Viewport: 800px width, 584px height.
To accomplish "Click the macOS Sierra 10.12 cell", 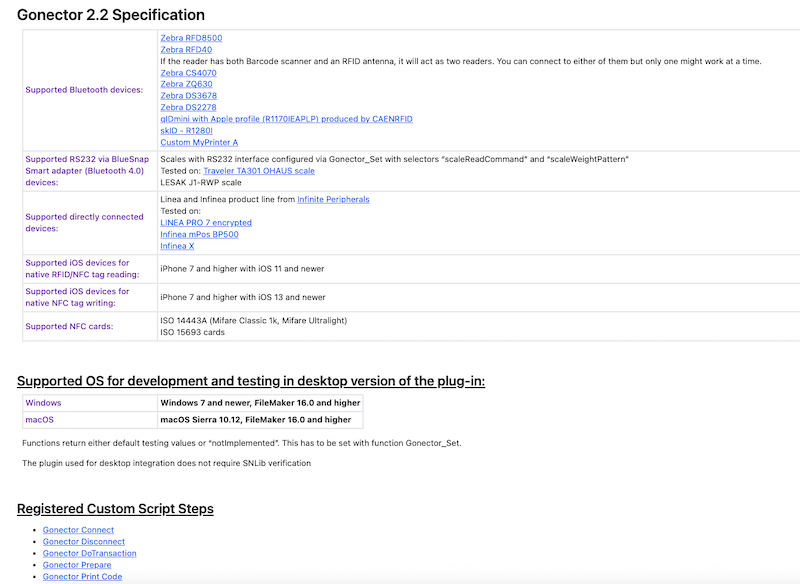I will [256, 420].
